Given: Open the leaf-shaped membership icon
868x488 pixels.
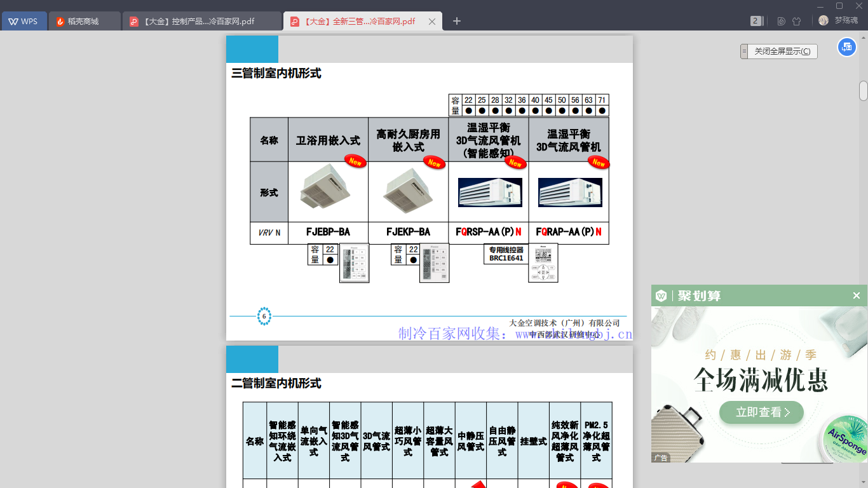Looking at the screenshot, I should coord(781,21).
